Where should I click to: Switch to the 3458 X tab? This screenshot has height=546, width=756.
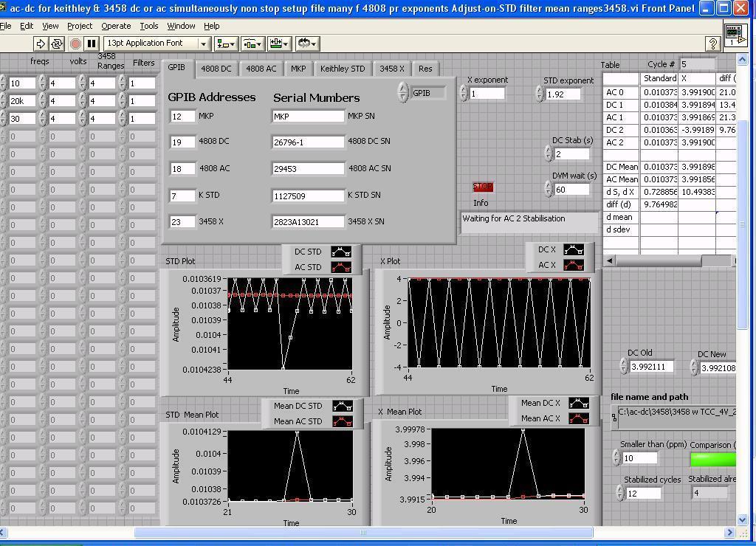point(392,69)
